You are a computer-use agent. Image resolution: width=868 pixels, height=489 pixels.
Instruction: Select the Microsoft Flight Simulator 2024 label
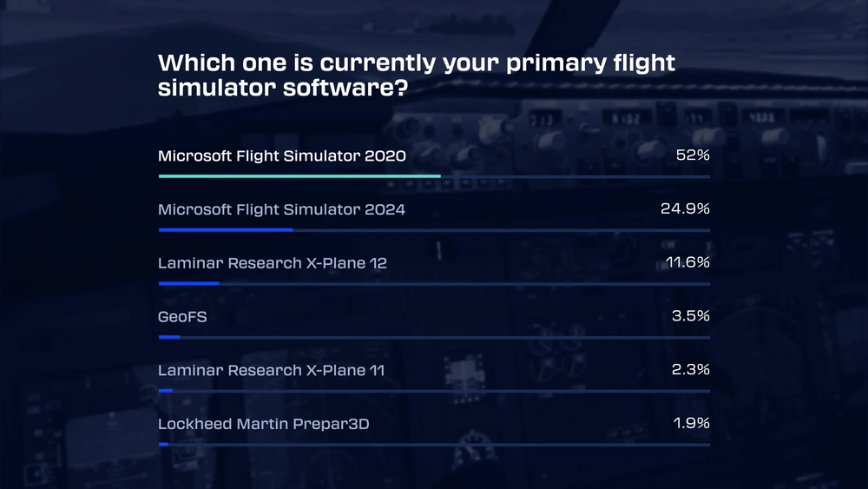click(281, 210)
